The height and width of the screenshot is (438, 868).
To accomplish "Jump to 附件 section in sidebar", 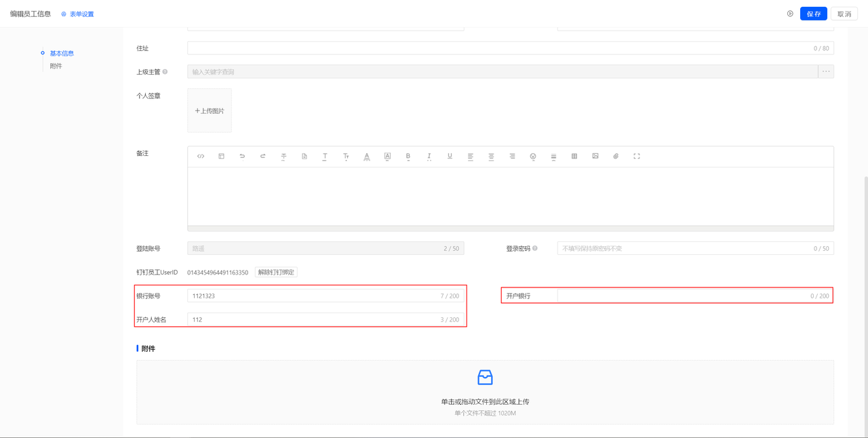I will coord(56,66).
